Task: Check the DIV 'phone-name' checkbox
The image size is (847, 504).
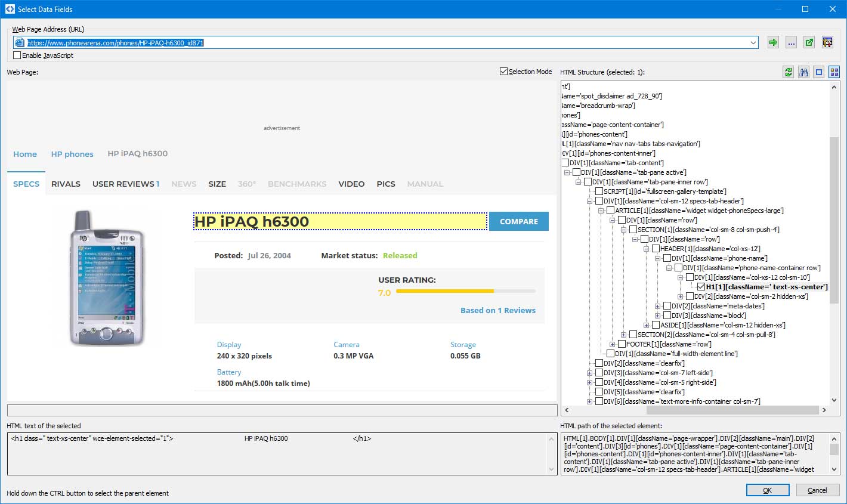Action: [x=667, y=258]
